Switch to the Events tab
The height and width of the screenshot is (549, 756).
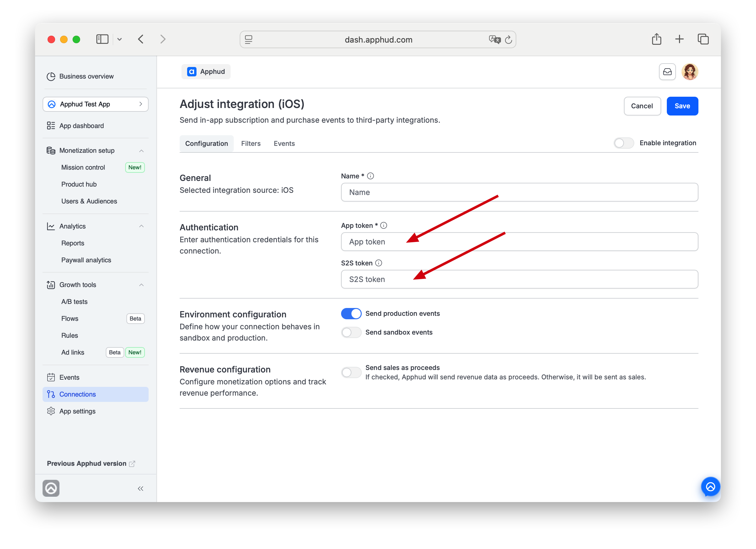click(x=284, y=144)
